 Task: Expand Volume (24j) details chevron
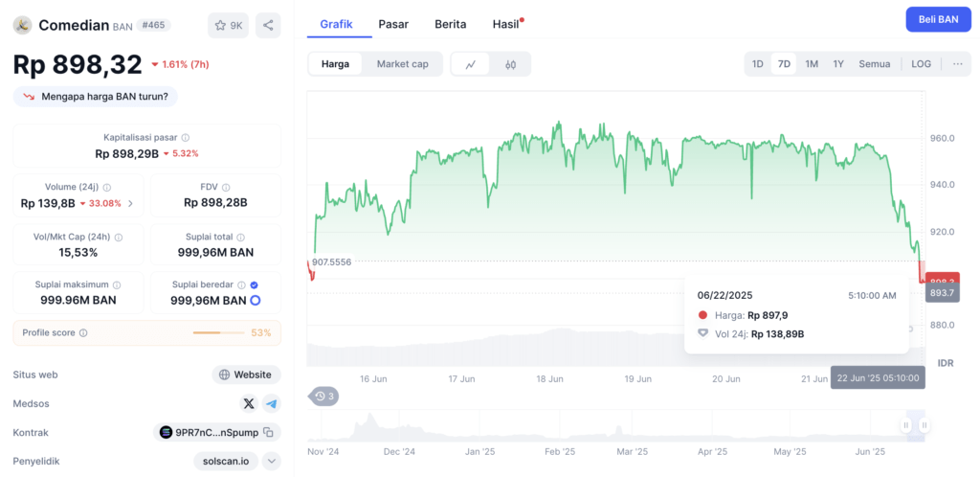point(130,203)
